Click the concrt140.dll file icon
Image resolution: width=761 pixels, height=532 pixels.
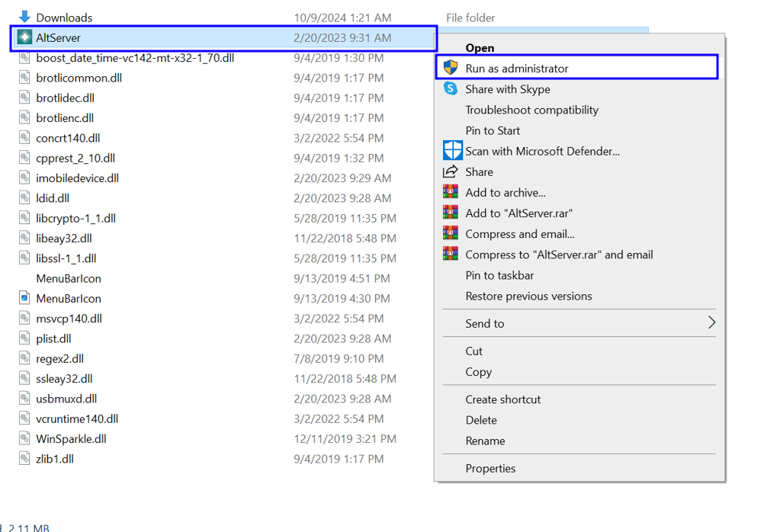24,138
